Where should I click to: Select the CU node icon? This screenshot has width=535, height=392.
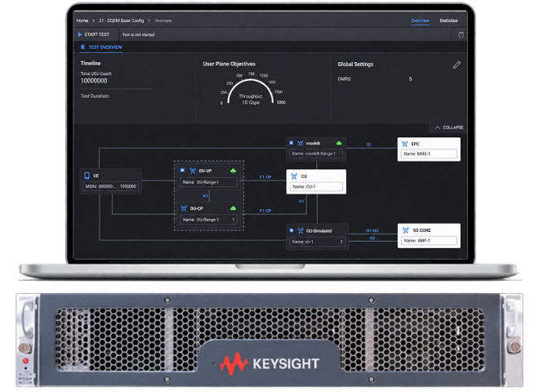[294, 176]
